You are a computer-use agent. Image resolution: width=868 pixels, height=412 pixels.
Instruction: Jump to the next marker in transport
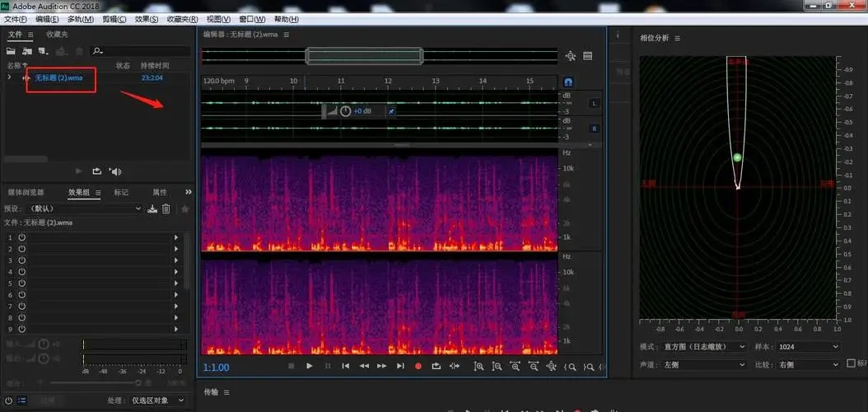click(400, 366)
